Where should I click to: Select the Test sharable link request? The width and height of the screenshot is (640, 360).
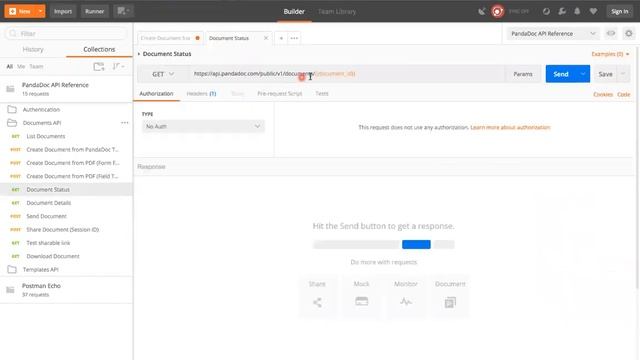pyautogui.click(x=66, y=243)
